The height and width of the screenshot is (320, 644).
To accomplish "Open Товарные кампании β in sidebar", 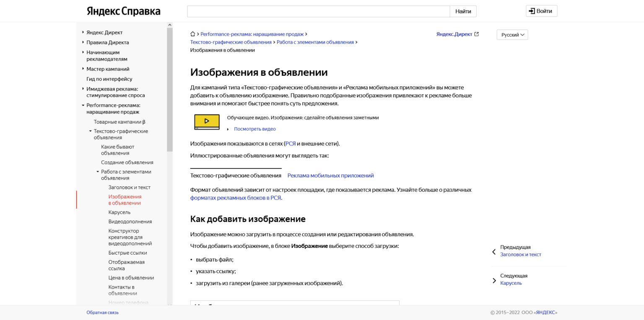I will (x=119, y=122).
